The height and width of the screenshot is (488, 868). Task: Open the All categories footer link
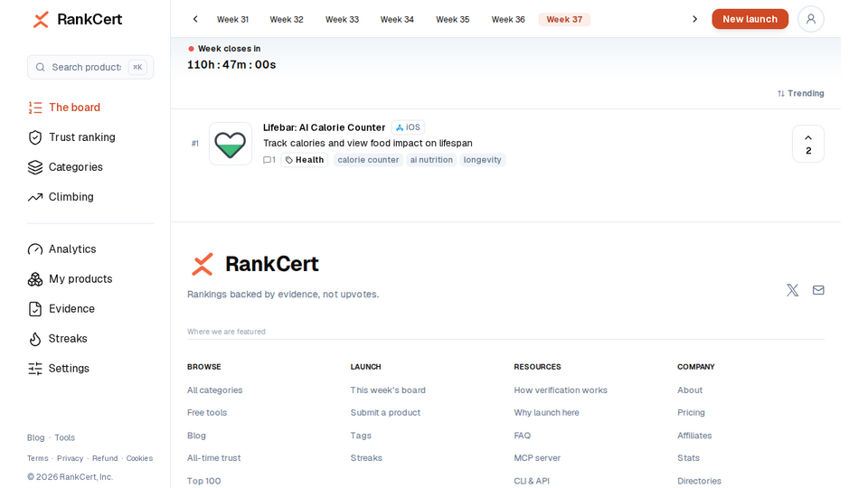(x=215, y=390)
